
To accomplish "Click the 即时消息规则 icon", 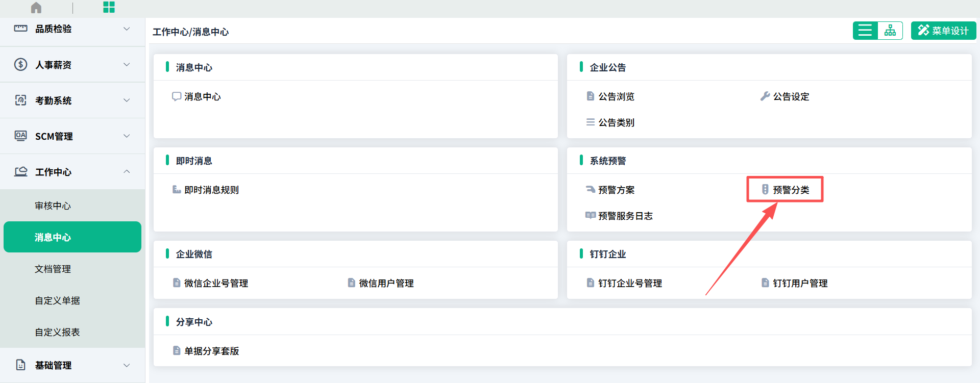I will (177, 190).
